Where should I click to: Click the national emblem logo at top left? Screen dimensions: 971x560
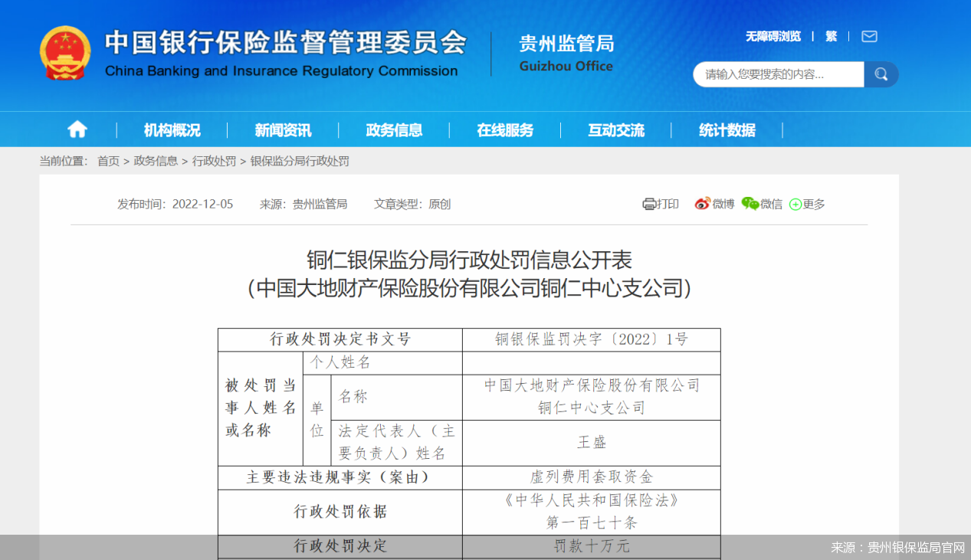65,54
